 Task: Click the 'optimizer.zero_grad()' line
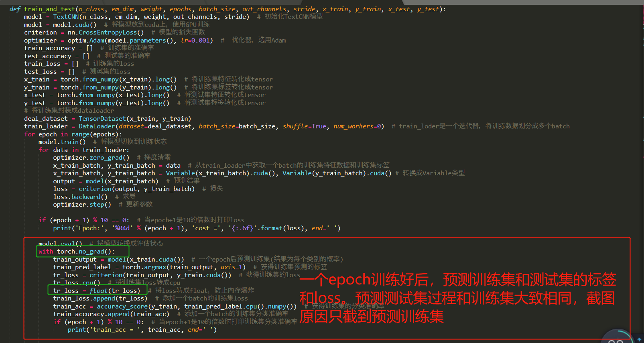click(112, 158)
